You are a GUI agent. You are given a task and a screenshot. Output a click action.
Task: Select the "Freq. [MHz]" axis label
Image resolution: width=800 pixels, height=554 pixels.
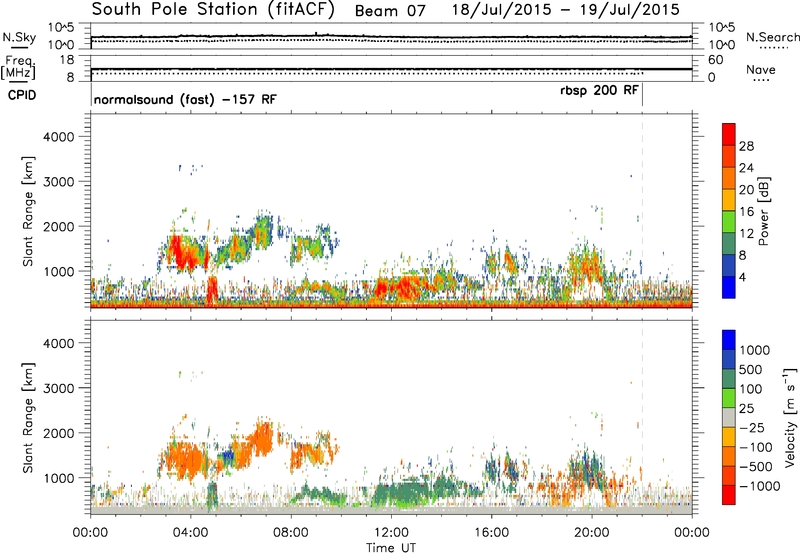pyautogui.click(x=18, y=67)
